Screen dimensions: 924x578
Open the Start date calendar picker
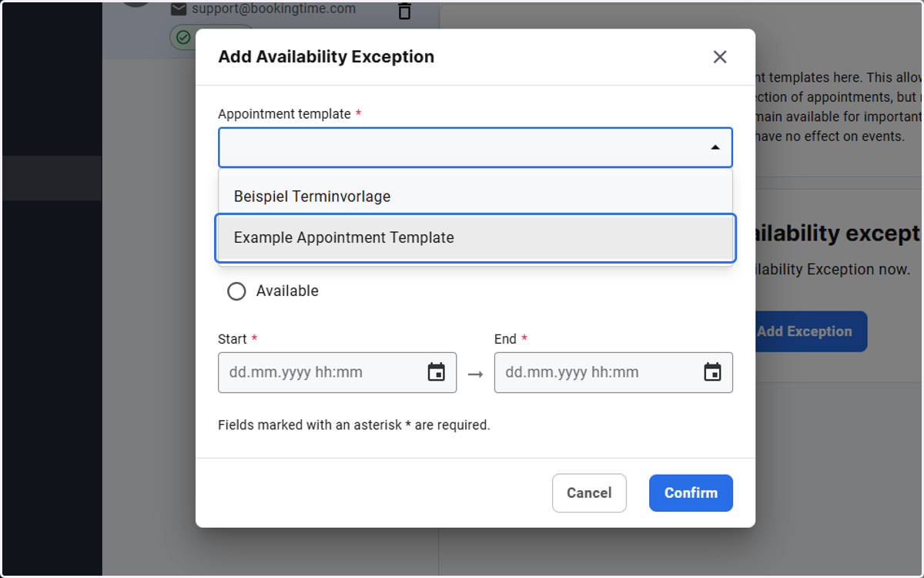point(437,372)
